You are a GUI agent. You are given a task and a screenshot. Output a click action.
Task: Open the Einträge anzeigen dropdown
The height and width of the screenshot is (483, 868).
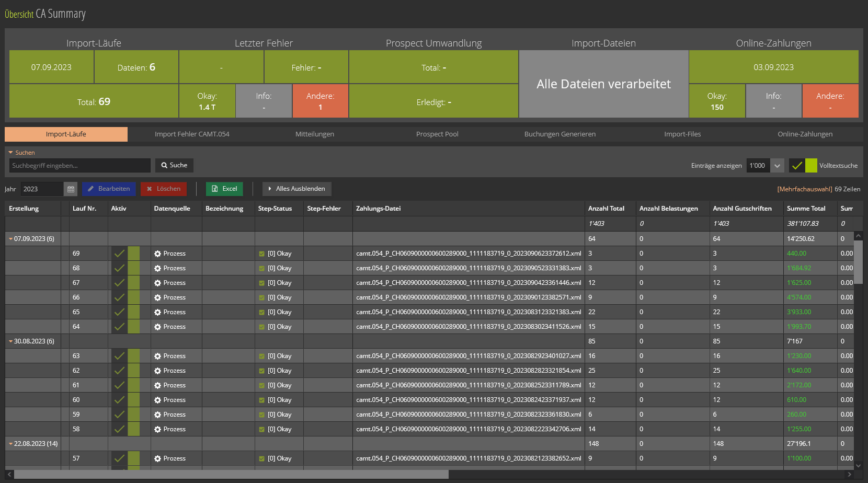777,166
